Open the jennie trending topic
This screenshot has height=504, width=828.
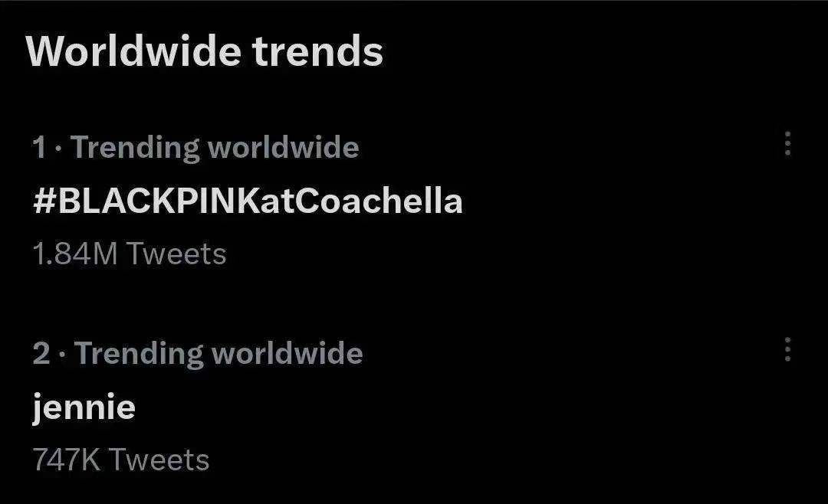[x=84, y=407]
